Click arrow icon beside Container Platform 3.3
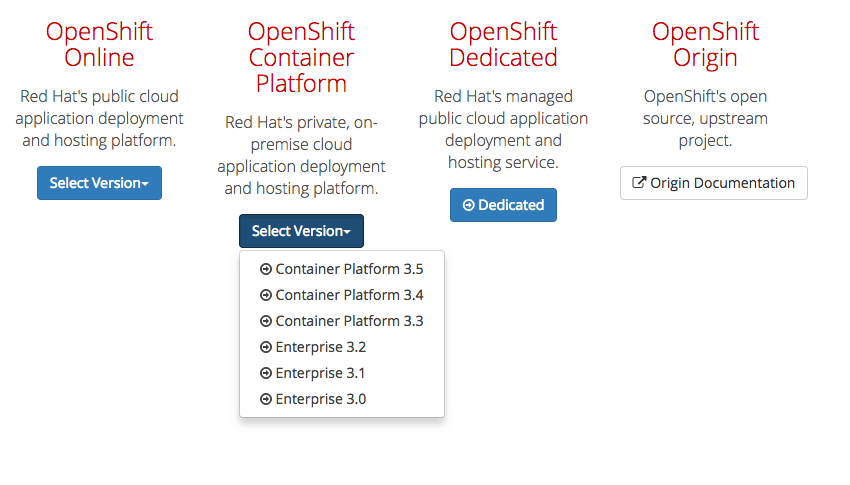The height and width of the screenshot is (485, 850). (x=266, y=321)
